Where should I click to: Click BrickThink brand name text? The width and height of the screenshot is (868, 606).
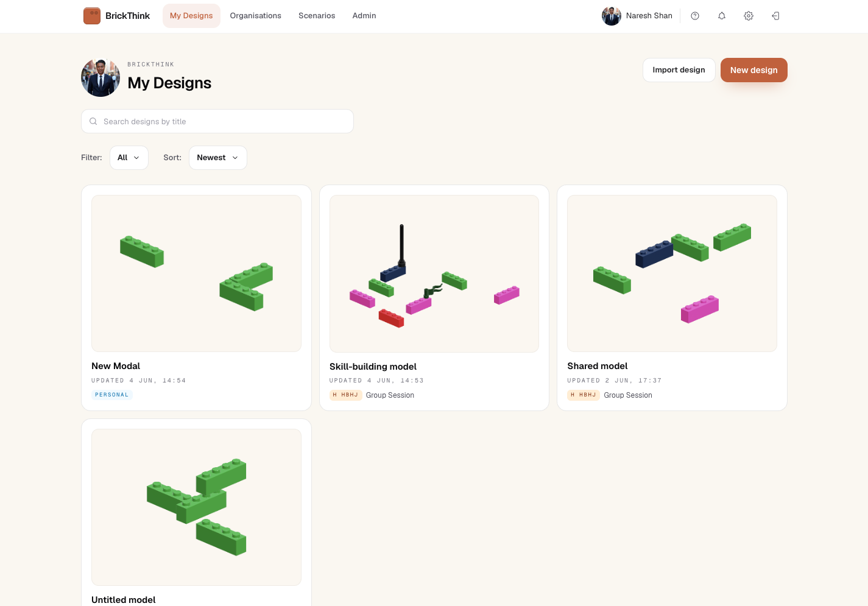[127, 16]
